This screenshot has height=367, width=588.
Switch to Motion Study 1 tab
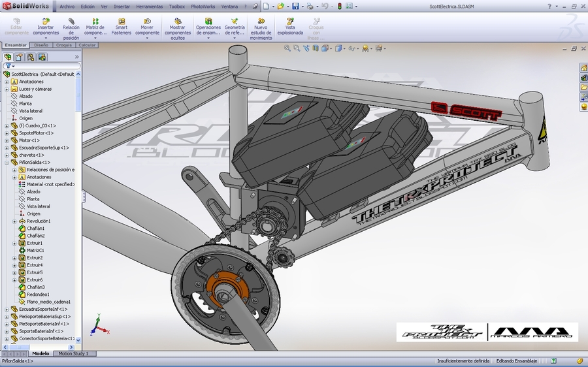[73, 353]
